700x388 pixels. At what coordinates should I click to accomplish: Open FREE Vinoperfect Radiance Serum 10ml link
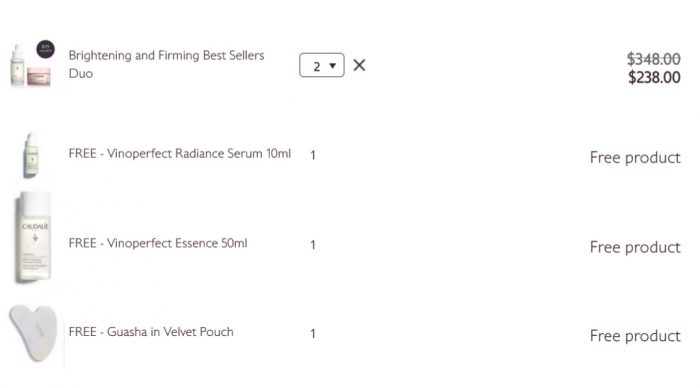coord(179,154)
